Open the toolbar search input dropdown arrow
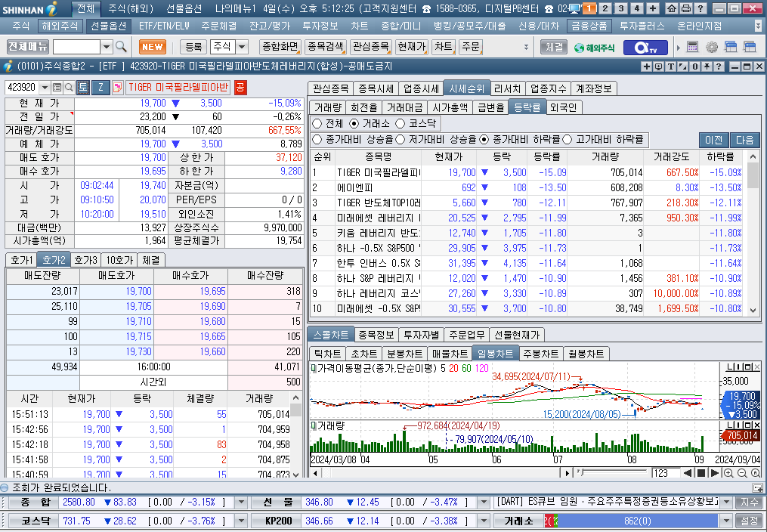767x532 pixels. pos(107,47)
